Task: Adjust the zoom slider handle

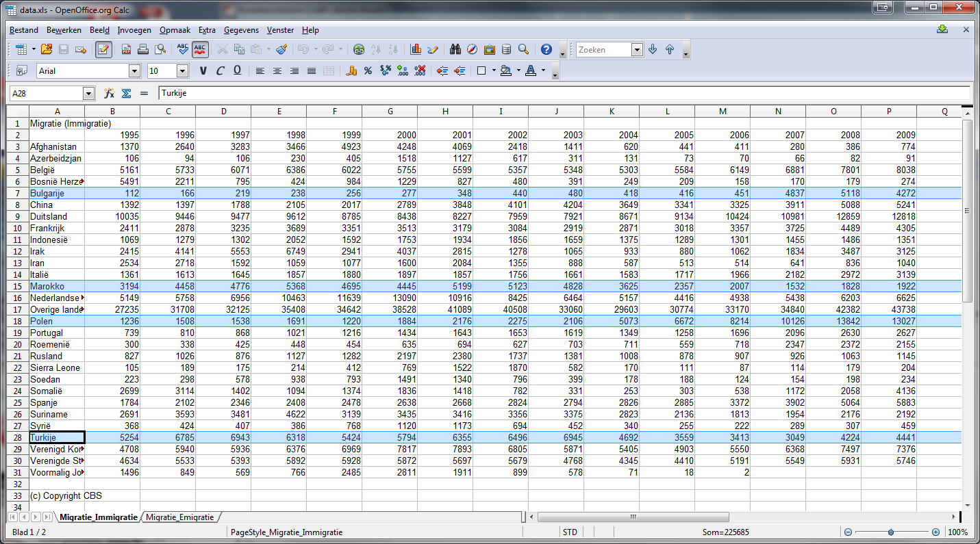Action: [891, 532]
